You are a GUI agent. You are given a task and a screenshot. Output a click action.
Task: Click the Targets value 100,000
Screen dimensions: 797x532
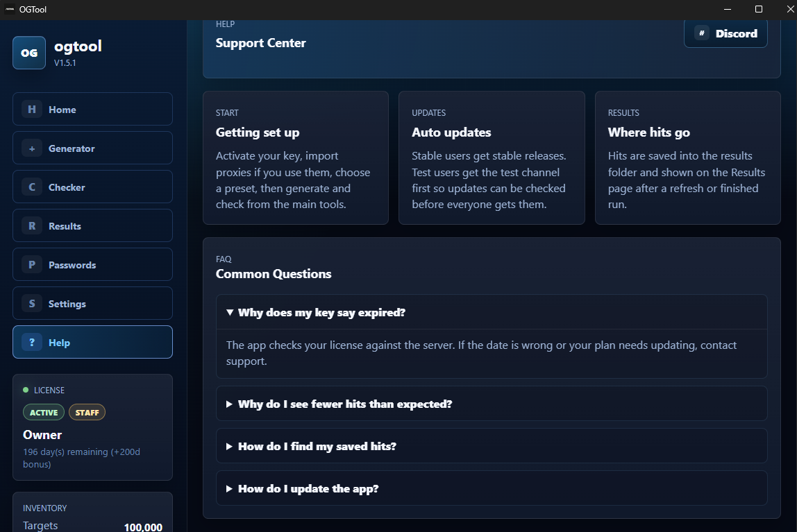coord(143,527)
